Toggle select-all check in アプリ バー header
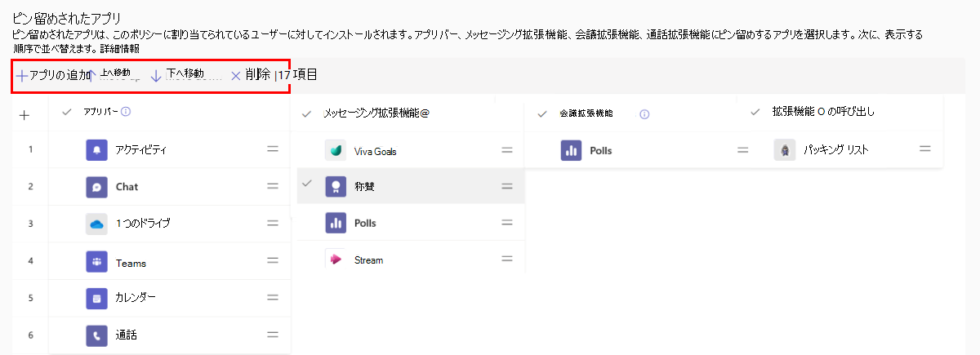Screen dimensions: 980x355 [67, 113]
